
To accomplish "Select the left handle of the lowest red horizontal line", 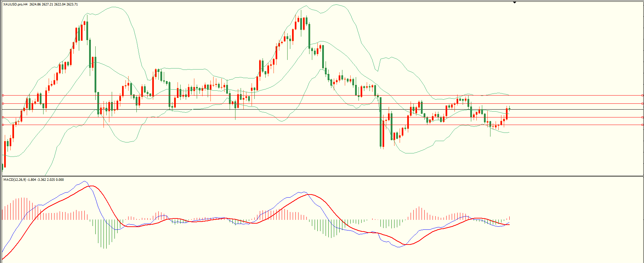I will coord(3,125).
